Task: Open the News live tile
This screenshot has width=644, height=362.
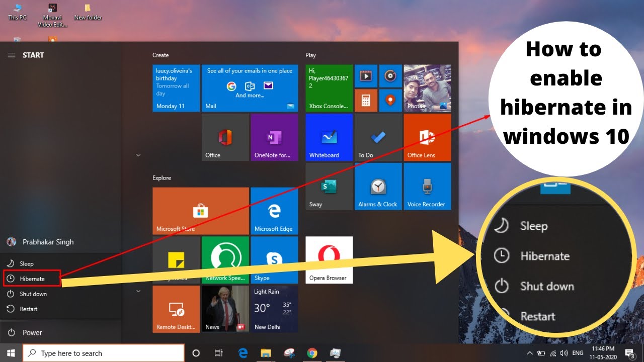Action: 225,310
